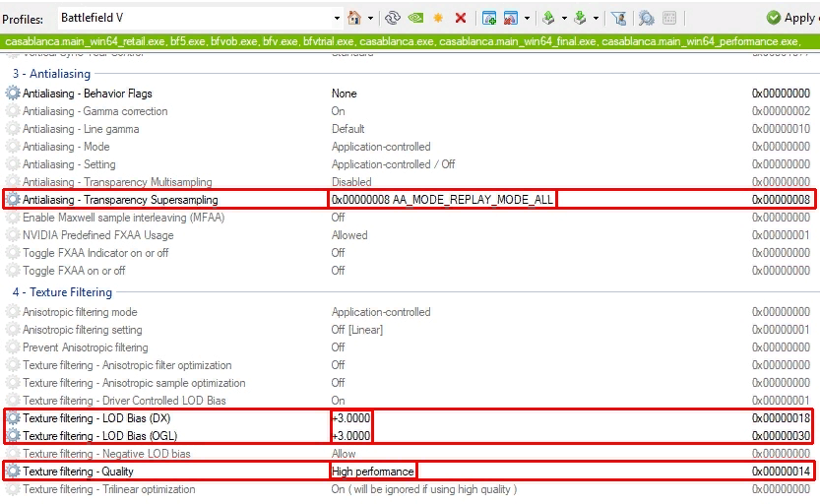Restore profile to NVIDIA defaults with green logo icon
The width and height of the screenshot is (820, 504).
(x=415, y=19)
